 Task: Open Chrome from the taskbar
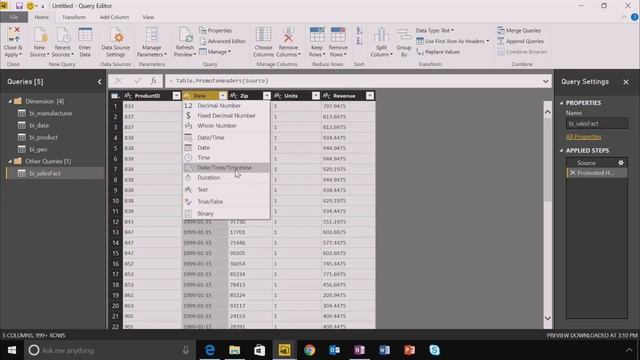[309, 350]
